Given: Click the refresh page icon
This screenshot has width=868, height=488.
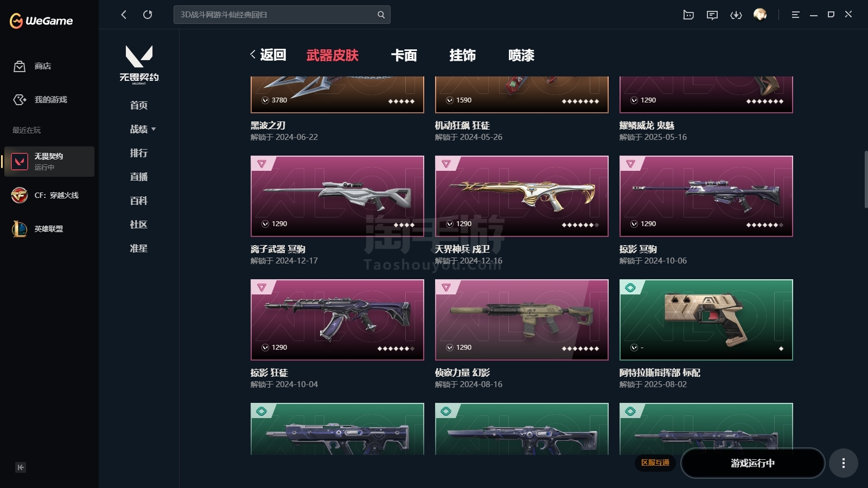Looking at the screenshot, I should tap(148, 15).
